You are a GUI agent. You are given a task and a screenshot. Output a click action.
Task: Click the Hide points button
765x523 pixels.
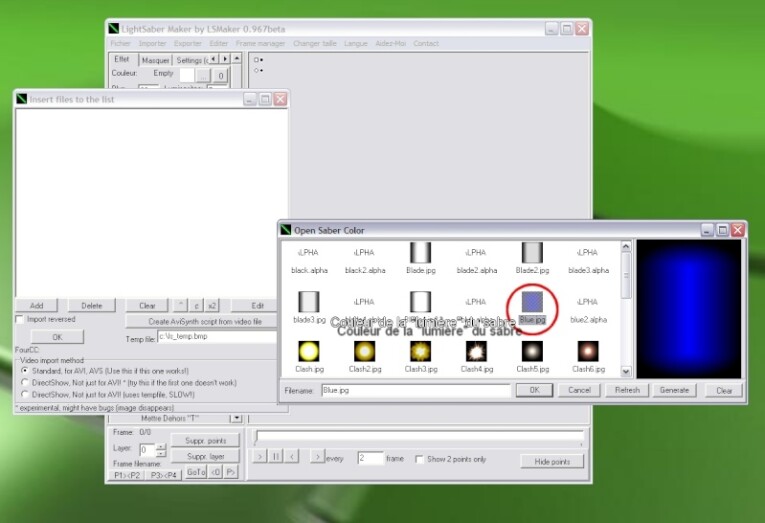point(552,462)
